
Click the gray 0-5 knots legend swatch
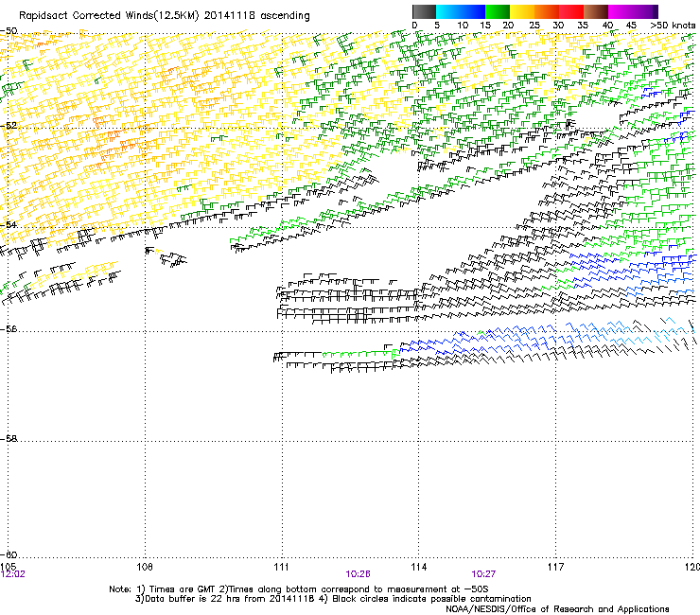tap(424, 11)
